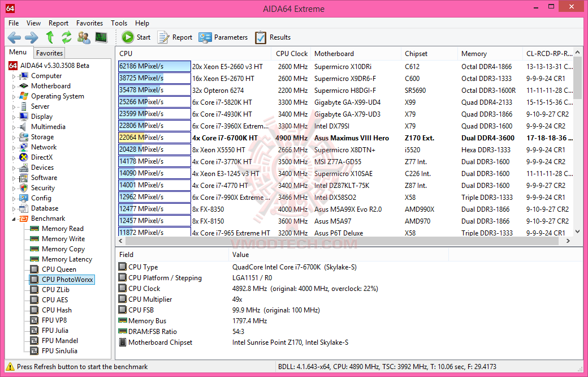Open the Help menu
The image size is (588, 377).
coord(142,23)
